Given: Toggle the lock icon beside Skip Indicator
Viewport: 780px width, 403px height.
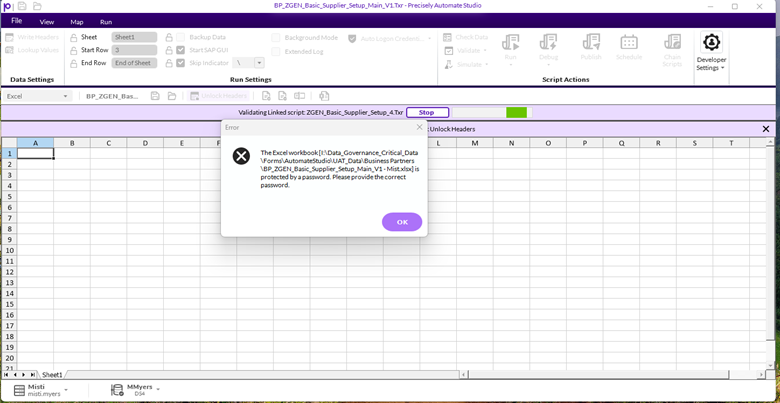Looking at the screenshot, I should point(169,63).
